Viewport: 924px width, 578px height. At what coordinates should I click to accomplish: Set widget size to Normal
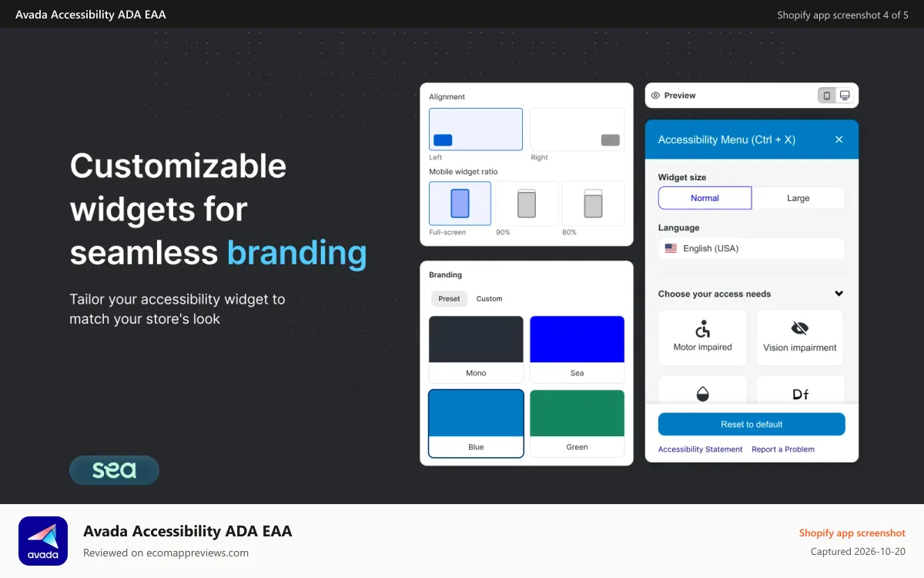click(x=705, y=198)
